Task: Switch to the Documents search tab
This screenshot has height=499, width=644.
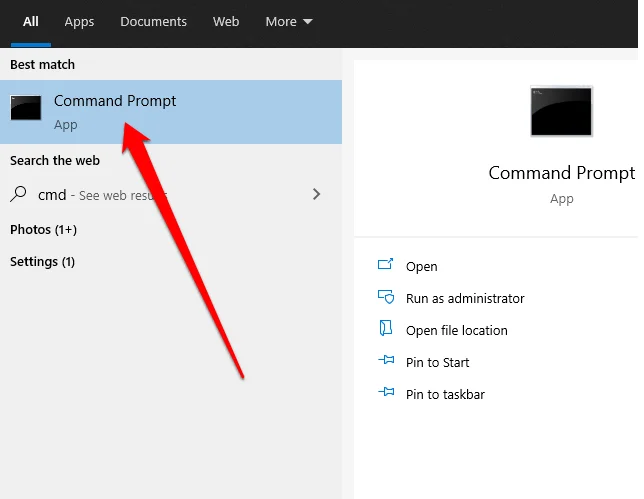Action: [x=153, y=21]
